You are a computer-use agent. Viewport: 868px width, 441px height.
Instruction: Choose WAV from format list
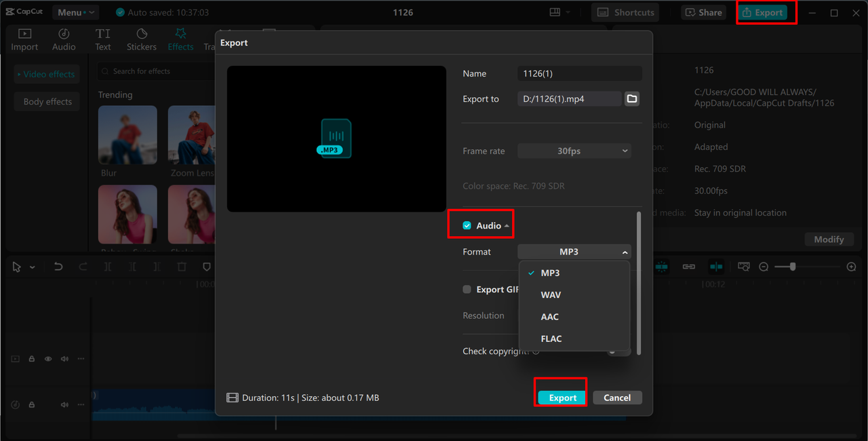(x=574, y=294)
